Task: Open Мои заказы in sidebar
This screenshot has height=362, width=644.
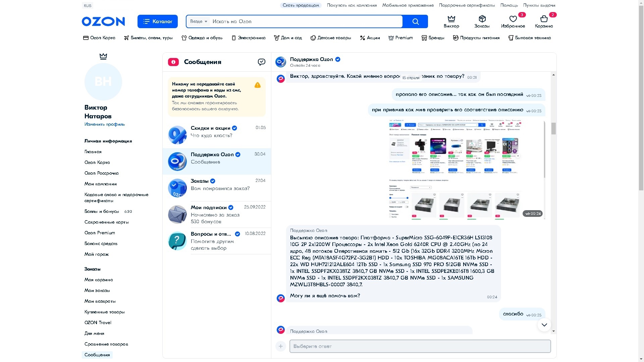Action: click(97, 291)
